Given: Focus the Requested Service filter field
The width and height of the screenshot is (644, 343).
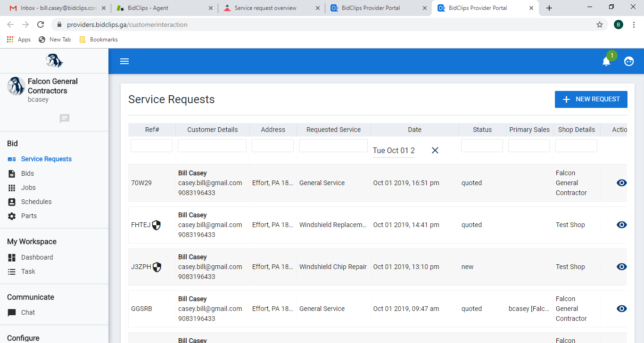Looking at the screenshot, I should tap(333, 146).
